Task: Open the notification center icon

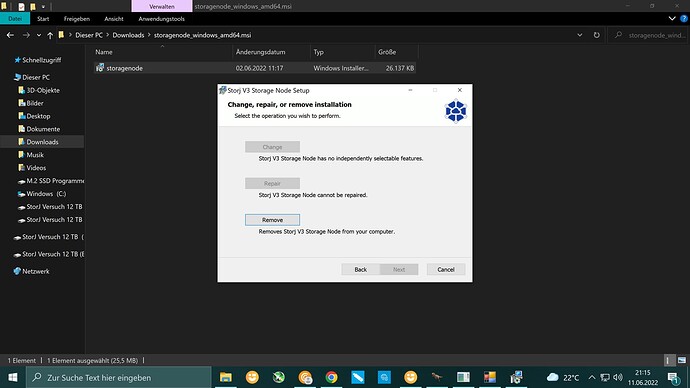Action: pos(673,378)
